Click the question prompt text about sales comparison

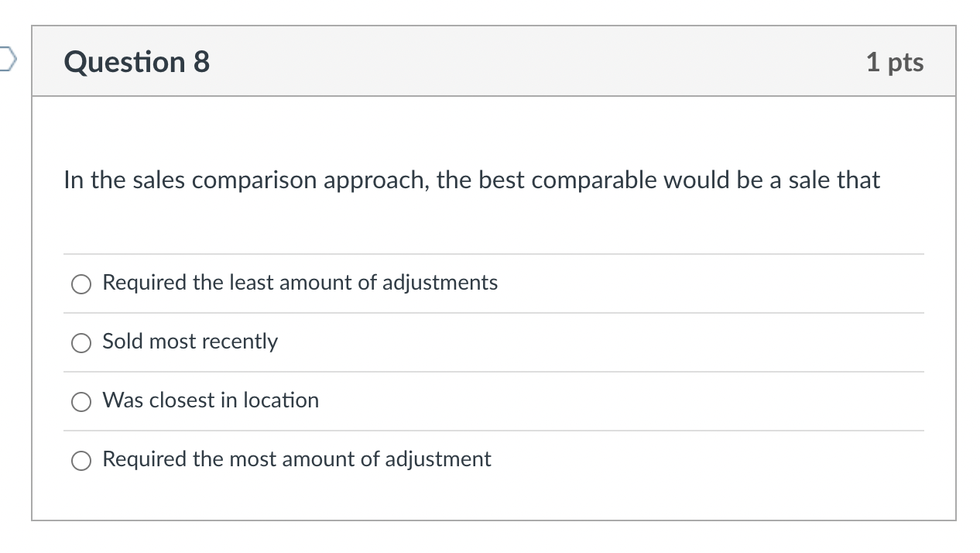click(471, 180)
